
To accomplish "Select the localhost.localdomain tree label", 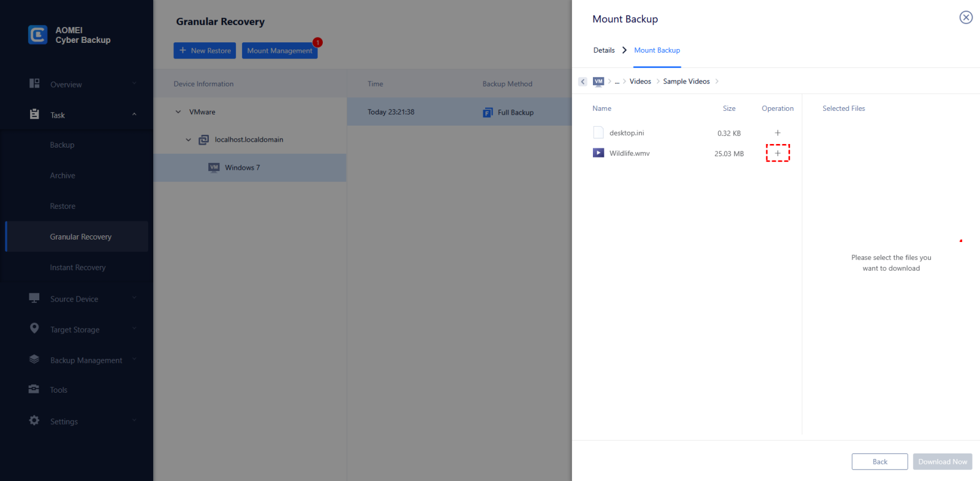I will [x=249, y=140].
